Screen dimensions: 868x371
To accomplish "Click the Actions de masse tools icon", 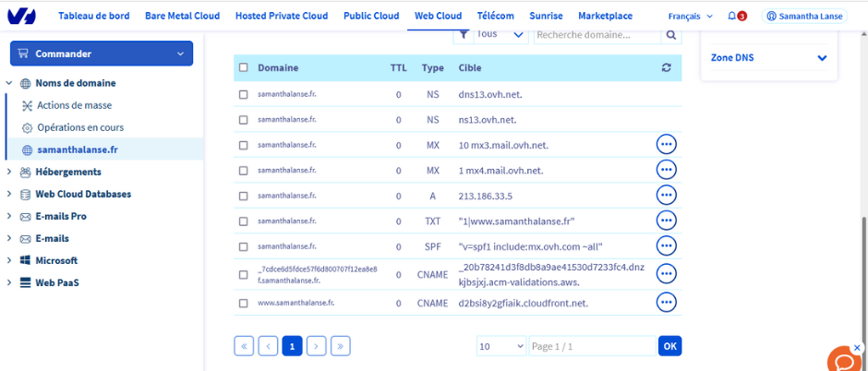I will point(27,105).
